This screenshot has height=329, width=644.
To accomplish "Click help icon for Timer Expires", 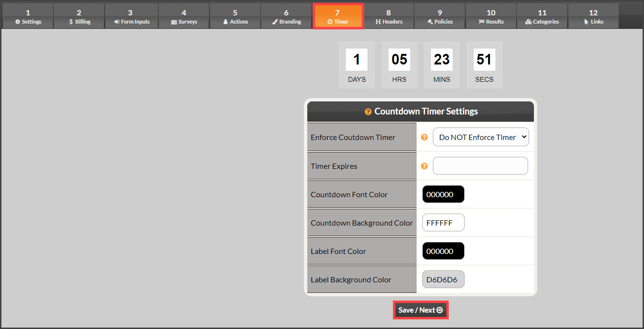I will (x=424, y=166).
